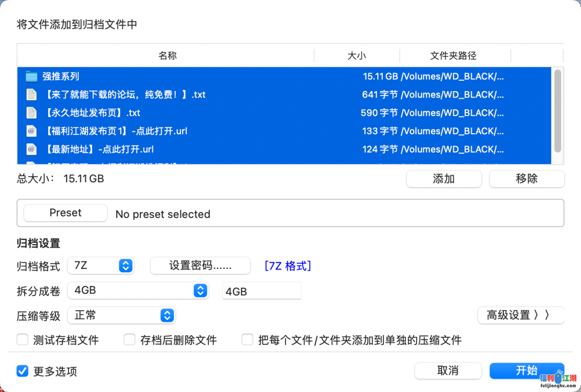The image size is (581, 392).
Task: Click the URL icon for 最新地址
Action: pos(31,149)
